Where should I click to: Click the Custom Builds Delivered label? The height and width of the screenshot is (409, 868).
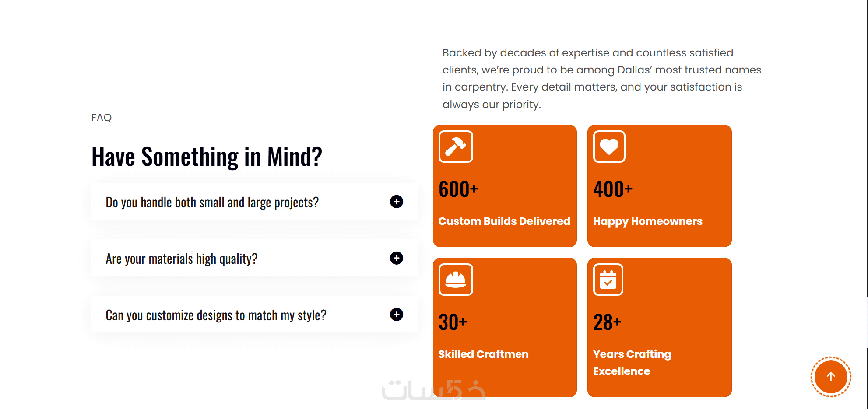tap(504, 221)
